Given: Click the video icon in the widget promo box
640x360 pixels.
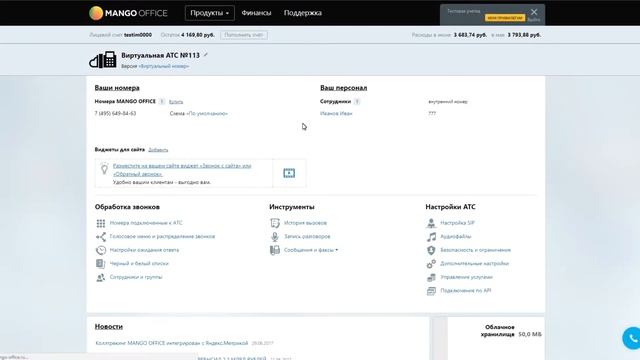Looking at the screenshot, I should 289,173.
